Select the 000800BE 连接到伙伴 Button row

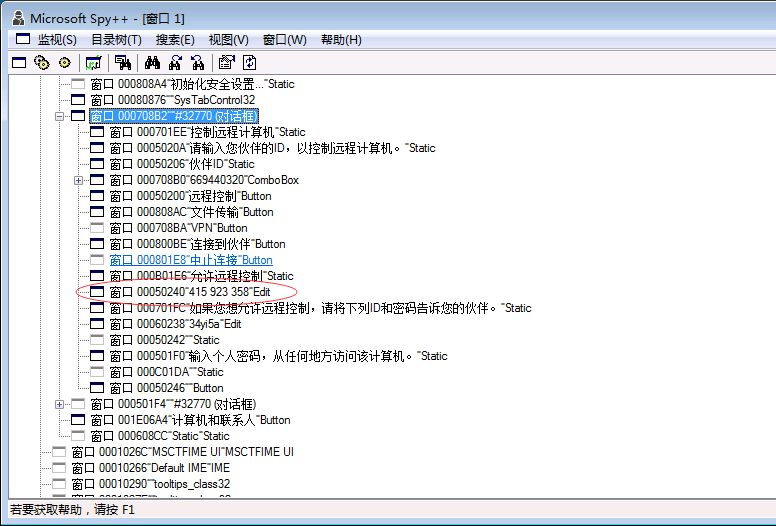tap(197, 244)
